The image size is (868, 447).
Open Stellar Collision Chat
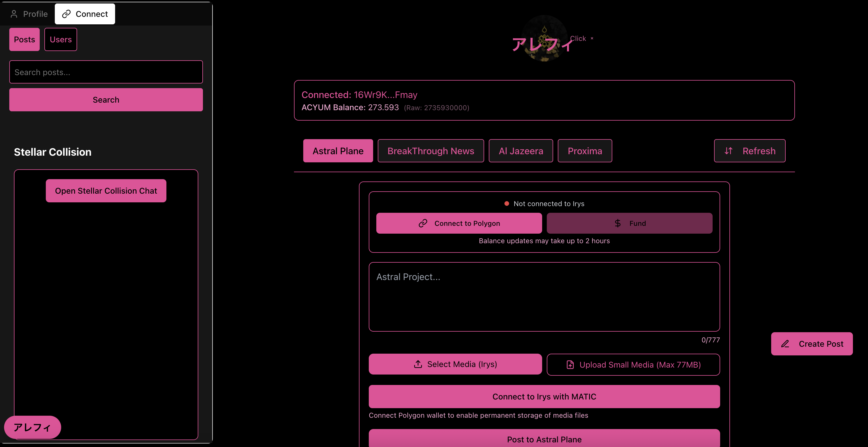click(x=106, y=190)
